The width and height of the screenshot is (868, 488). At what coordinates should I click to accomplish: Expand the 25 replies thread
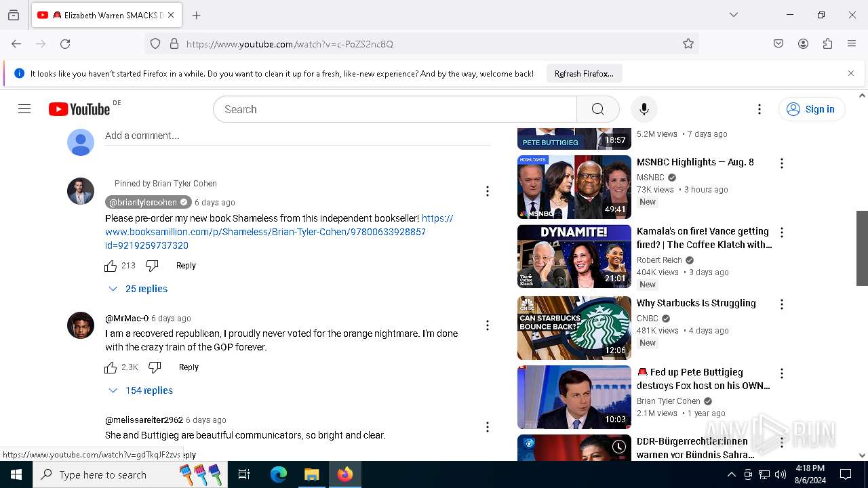138,289
